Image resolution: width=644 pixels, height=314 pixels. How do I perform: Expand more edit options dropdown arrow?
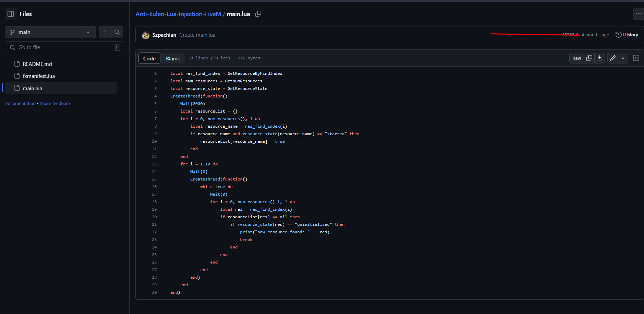click(x=623, y=58)
